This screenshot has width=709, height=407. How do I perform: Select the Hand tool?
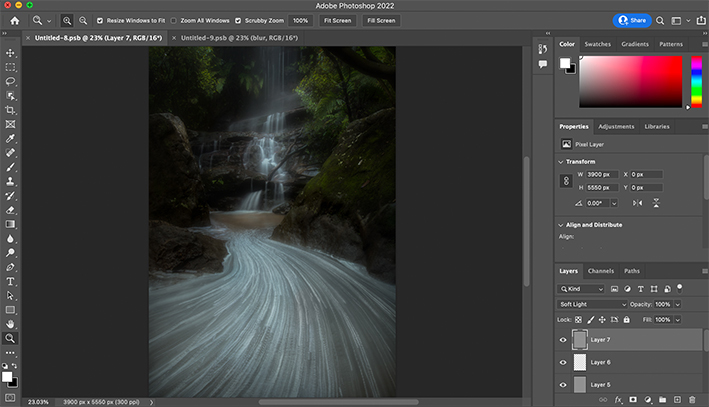pyautogui.click(x=10, y=324)
